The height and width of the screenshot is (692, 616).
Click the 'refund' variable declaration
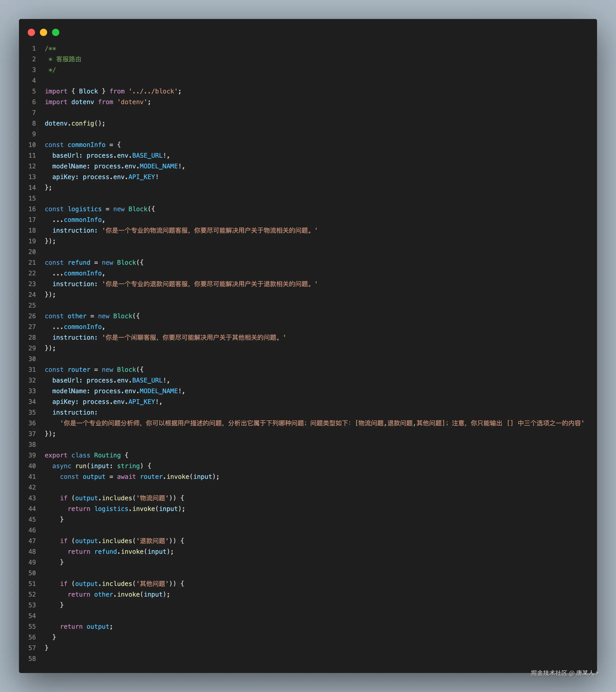tap(79, 263)
